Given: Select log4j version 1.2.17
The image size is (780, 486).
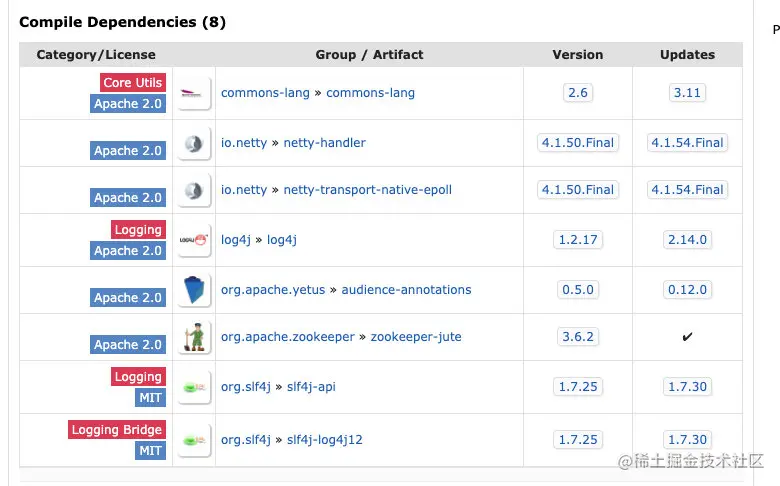Looking at the screenshot, I should click(578, 240).
